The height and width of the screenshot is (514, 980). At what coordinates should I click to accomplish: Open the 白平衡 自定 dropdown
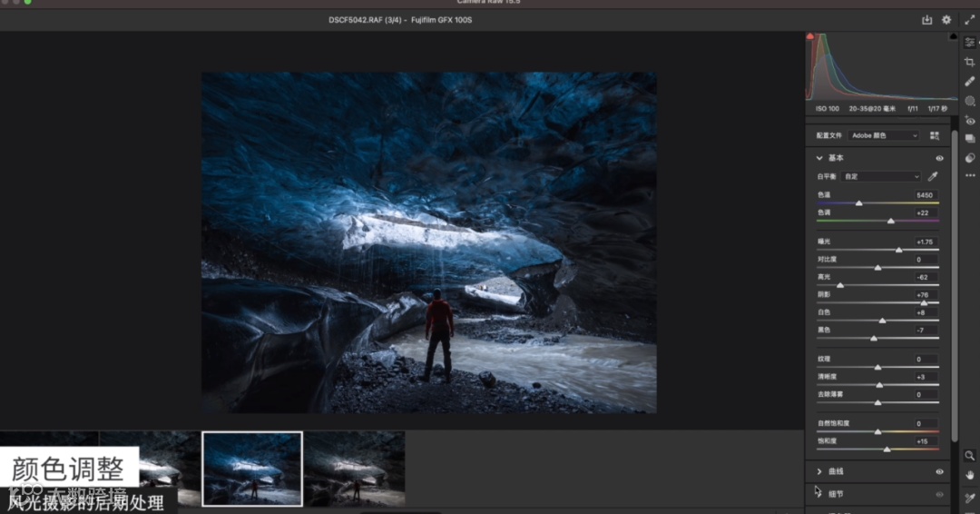[x=881, y=177]
